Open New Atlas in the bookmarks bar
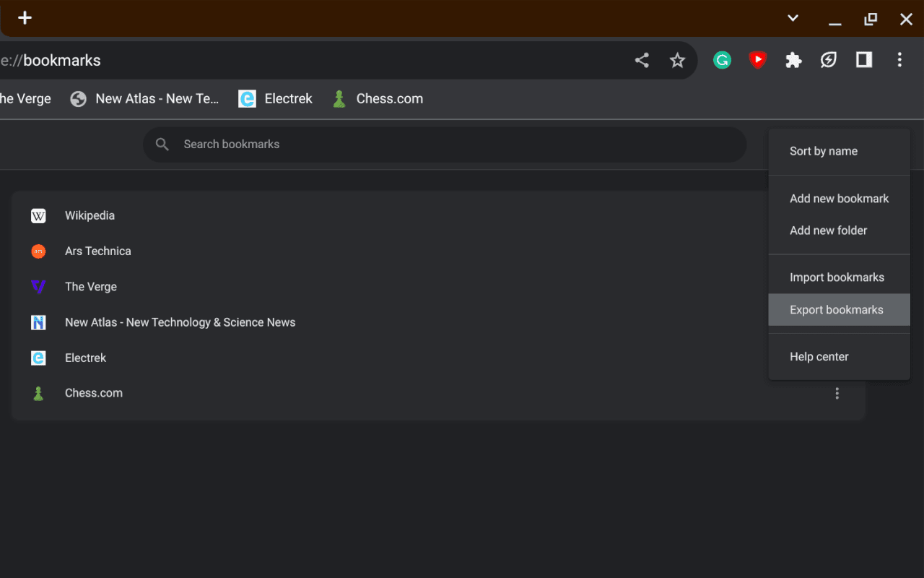 click(144, 99)
